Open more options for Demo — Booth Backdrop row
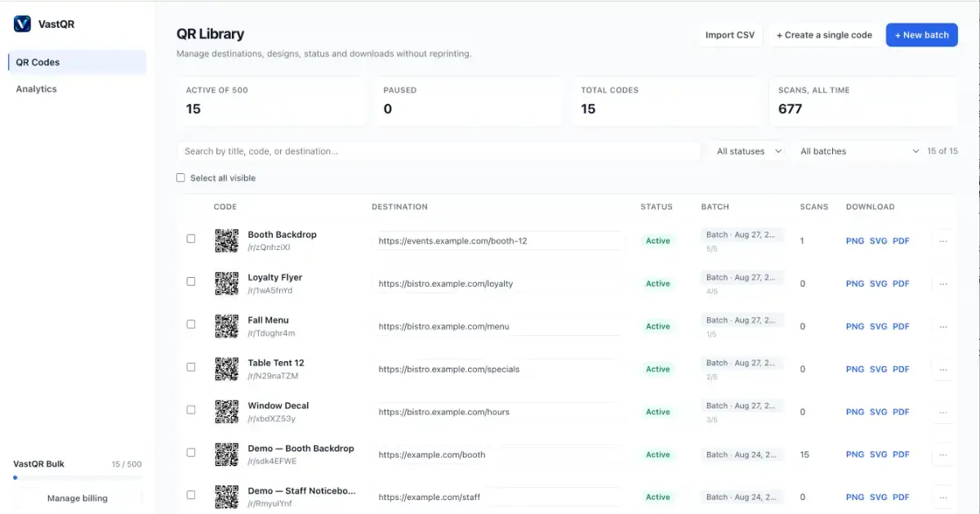Viewport: 980px width, 514px height. tap(943, 454)
